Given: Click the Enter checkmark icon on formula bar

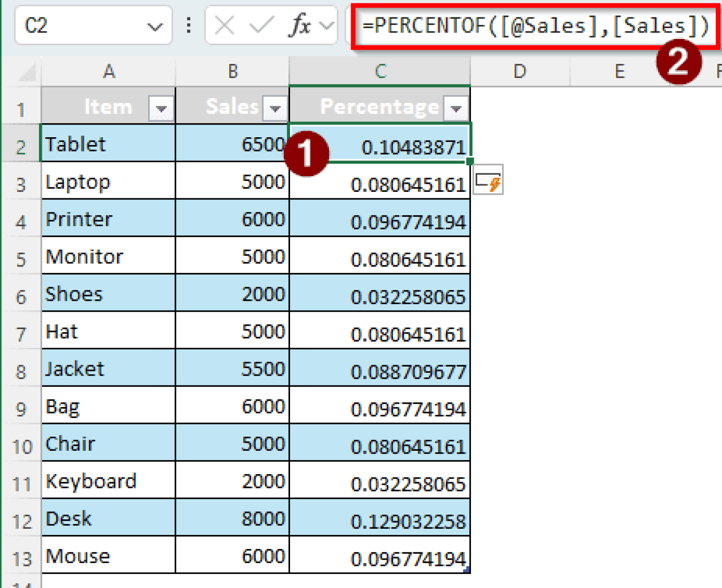Looking at the screenshot, I should 260,26.
